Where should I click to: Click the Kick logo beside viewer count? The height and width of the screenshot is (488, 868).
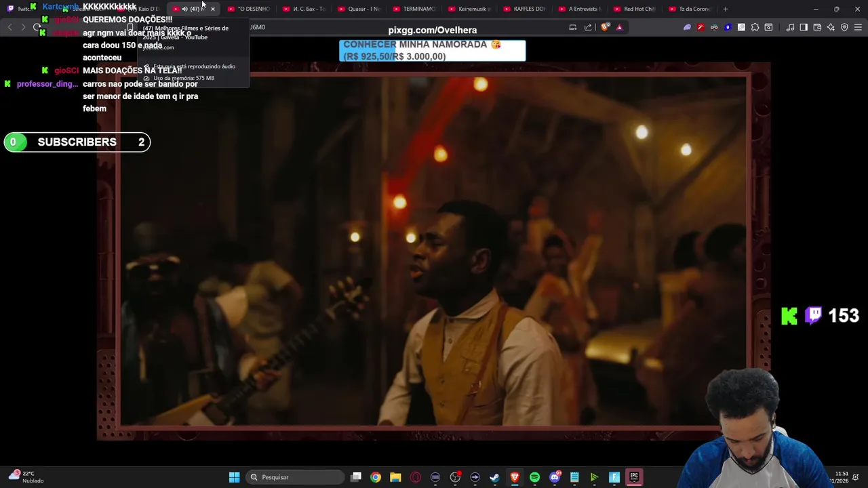coord(789,316)
